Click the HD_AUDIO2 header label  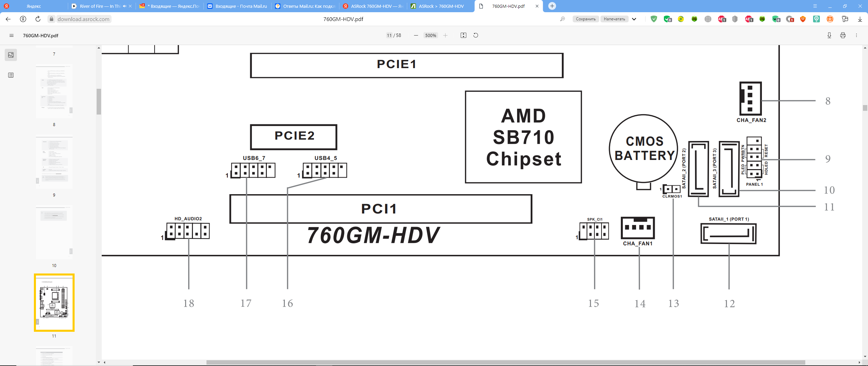[188, 219]
